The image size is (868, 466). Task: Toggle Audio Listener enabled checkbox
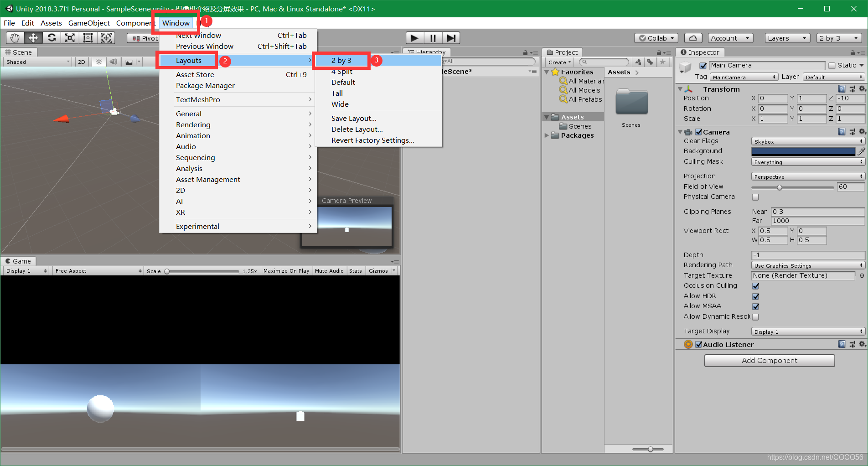coord(698,344)
